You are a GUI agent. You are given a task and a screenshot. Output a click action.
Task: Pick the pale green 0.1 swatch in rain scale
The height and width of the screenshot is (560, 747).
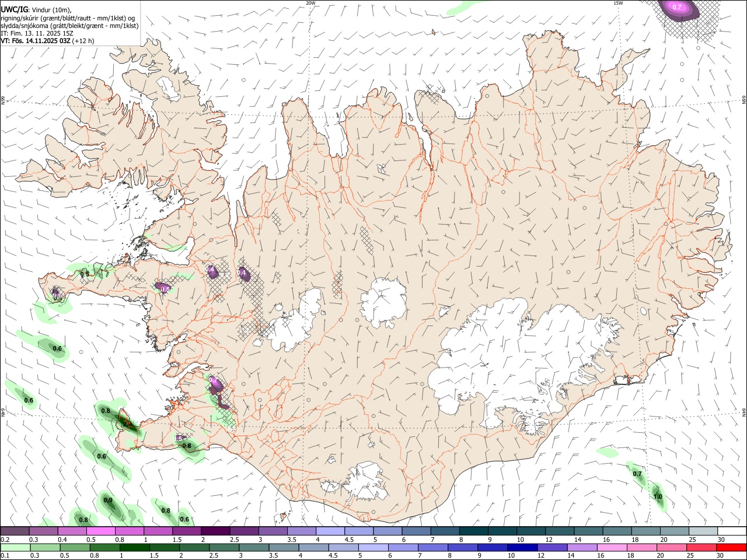tap(15, 547)
